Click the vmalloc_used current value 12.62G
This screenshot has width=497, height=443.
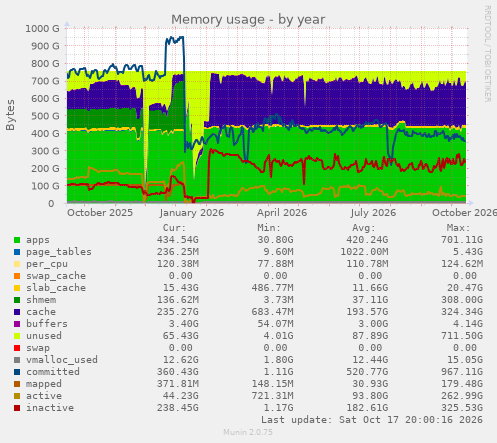click(181, 360)
